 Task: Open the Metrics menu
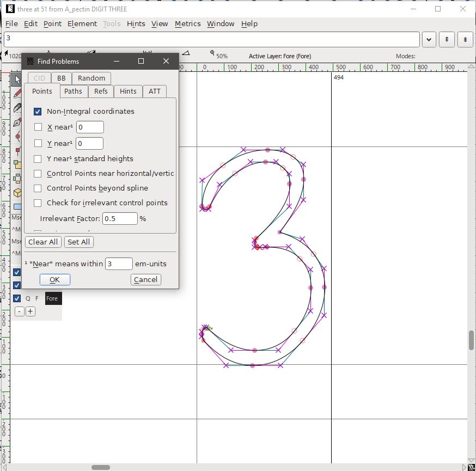coord(187,24)
